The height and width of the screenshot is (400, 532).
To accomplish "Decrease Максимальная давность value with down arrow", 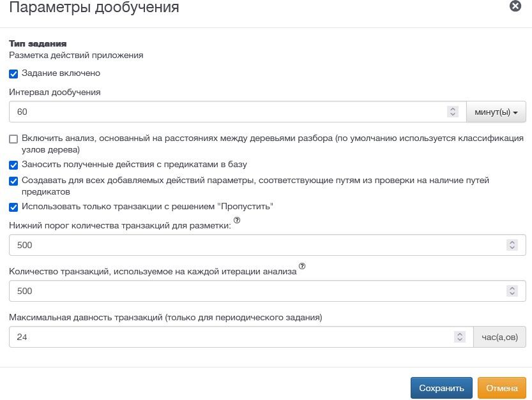I will click(x=460, y=339).
